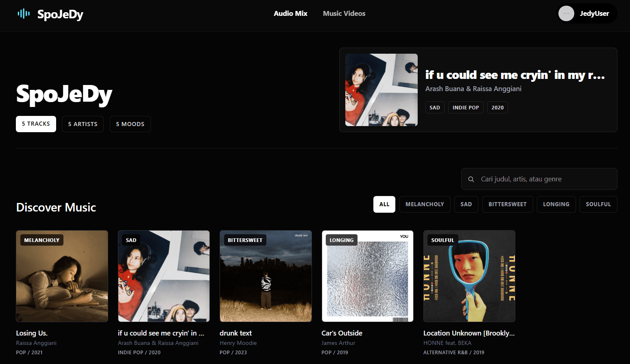Click the 'drunk text' song title
The height and width of the screenshot is (364, 630).
tap(235, 333)
